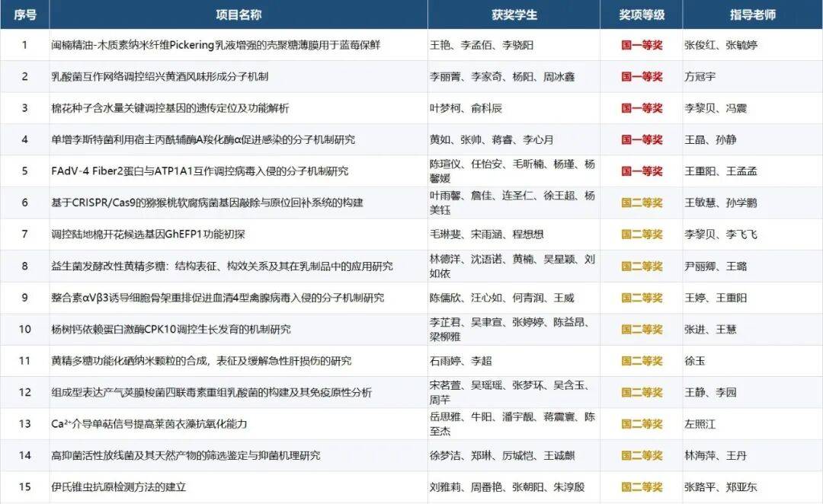Click students cell starting with 岳思雅
The height and width of the screenshot is (504, 823).
pyautogui.click(x=512, y=423)
